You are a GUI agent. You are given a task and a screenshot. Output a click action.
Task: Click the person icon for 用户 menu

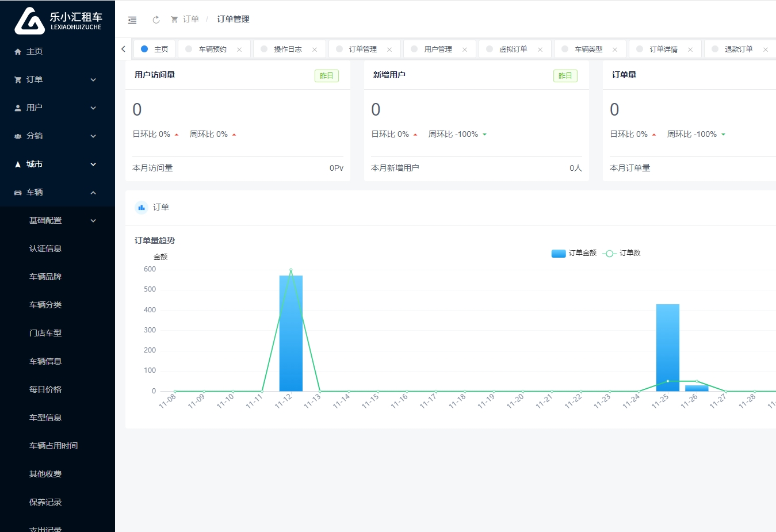(x=18, y=108)
